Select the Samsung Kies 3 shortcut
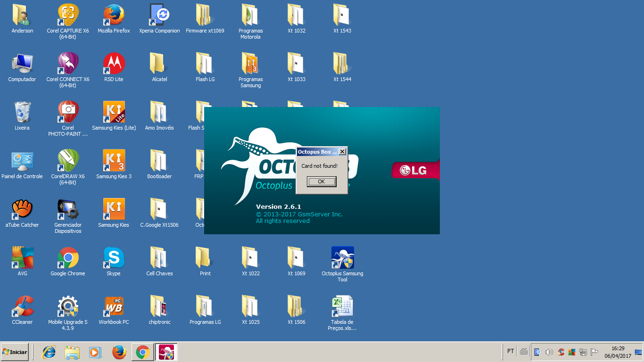This screenshot has height=362, width=644. tap(114, 165)
